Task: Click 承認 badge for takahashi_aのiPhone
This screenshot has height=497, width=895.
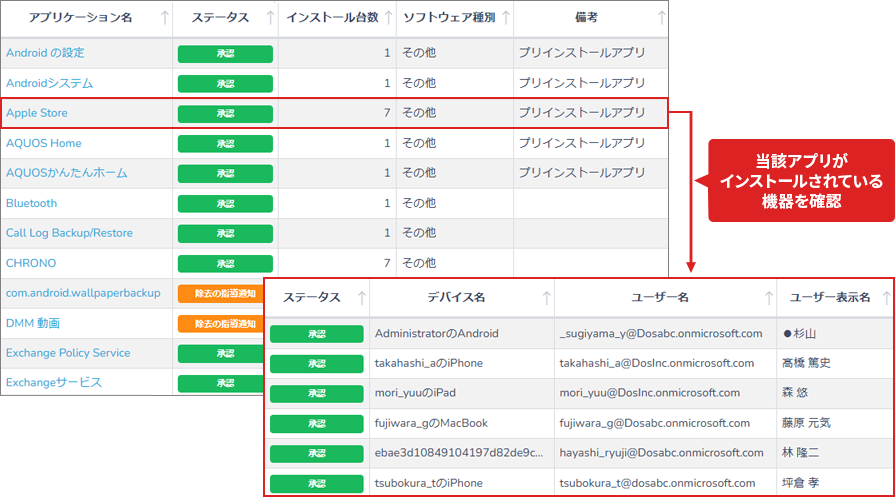Action: coord(317,363)
